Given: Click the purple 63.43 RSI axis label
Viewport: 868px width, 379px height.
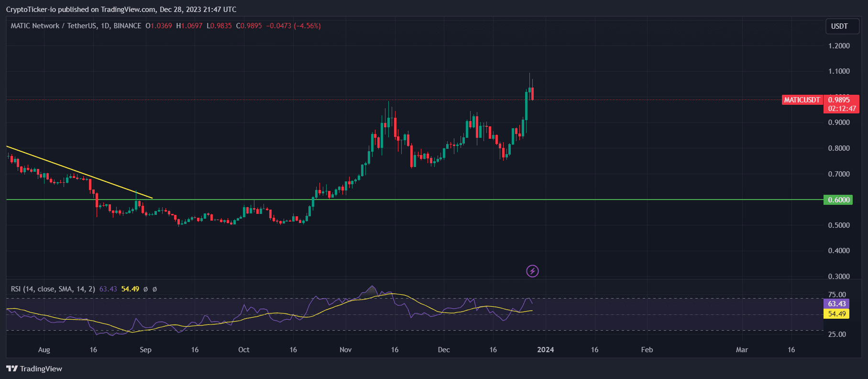Looking at the screenshot, I should tap(836, 304).
